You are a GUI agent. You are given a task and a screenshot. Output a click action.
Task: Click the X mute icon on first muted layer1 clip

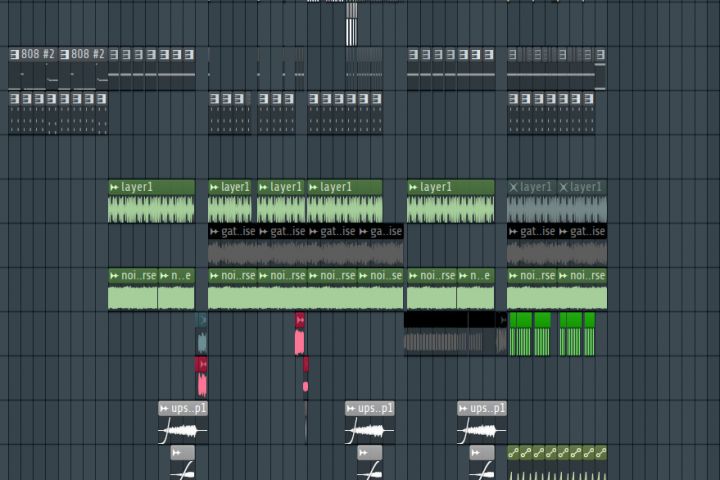513,187
